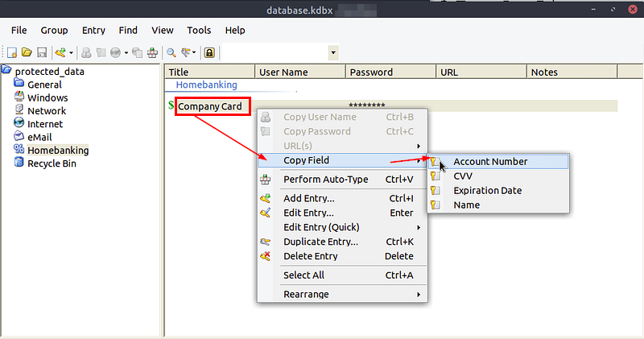The height and width of the screenshot is (339, 644).
Task: Open the Tools menu
Action: (x=199, y=31)
